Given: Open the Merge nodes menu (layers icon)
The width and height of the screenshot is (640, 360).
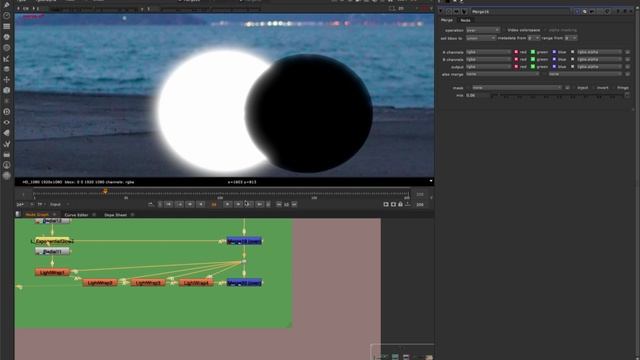Looking at the screenshot, I should pos(7,69).
